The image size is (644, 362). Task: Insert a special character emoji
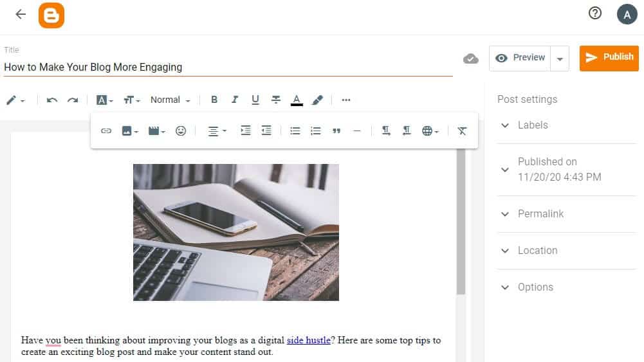[x=181, y=131]
